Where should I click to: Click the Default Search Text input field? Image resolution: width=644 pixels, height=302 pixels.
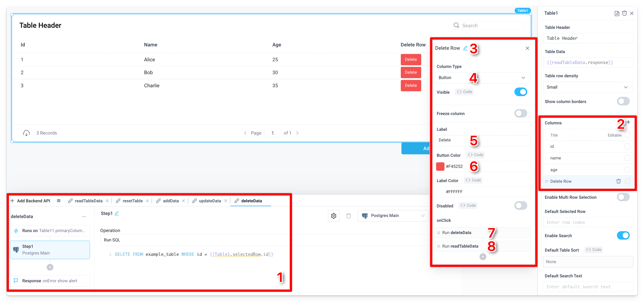(x=588, y=287)
